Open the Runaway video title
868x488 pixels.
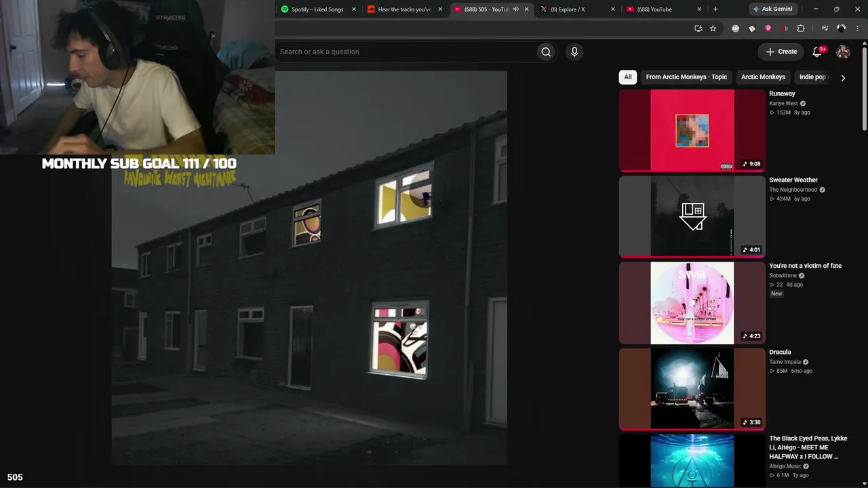pos(782,94)
